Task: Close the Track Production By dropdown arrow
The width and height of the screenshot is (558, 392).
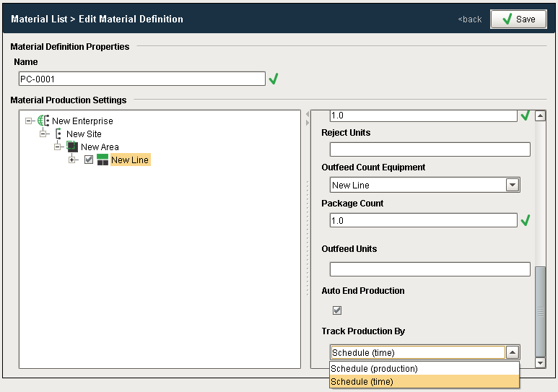Action: (x=512, y=353)
